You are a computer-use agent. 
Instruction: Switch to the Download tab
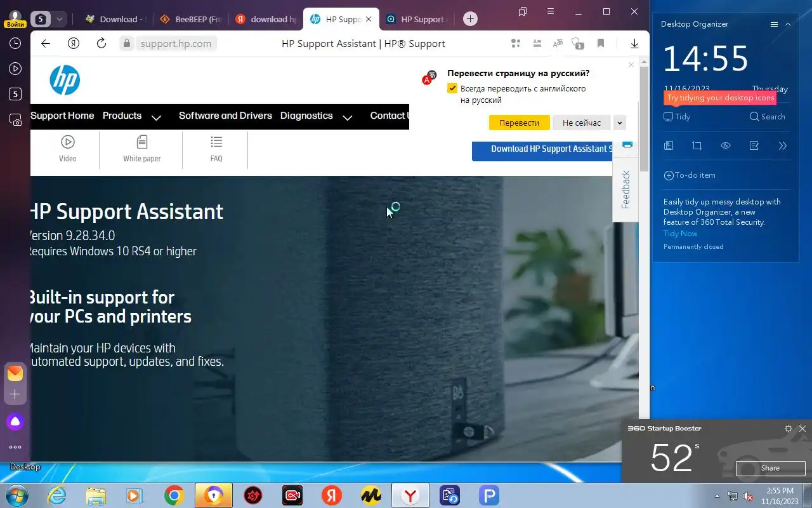click(115, 19)
